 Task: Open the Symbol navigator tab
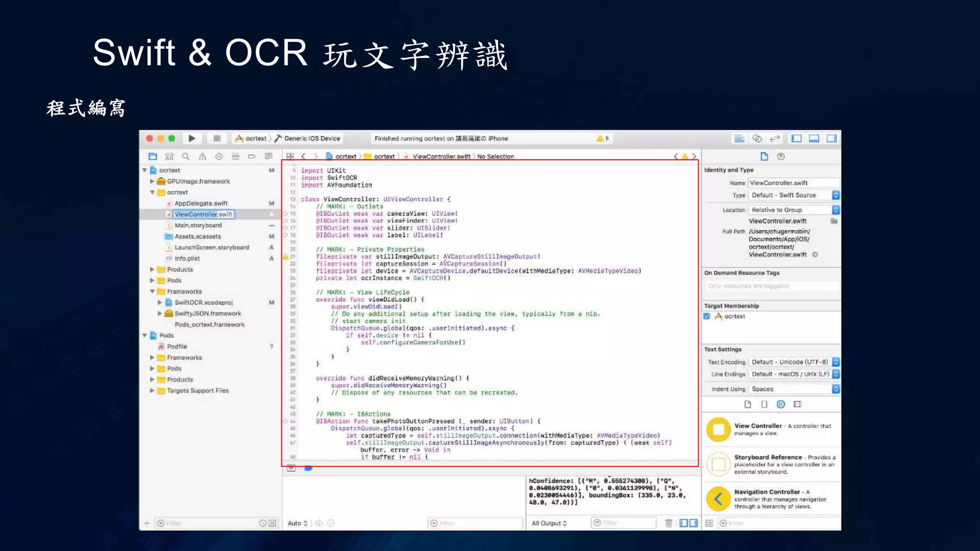169,156
